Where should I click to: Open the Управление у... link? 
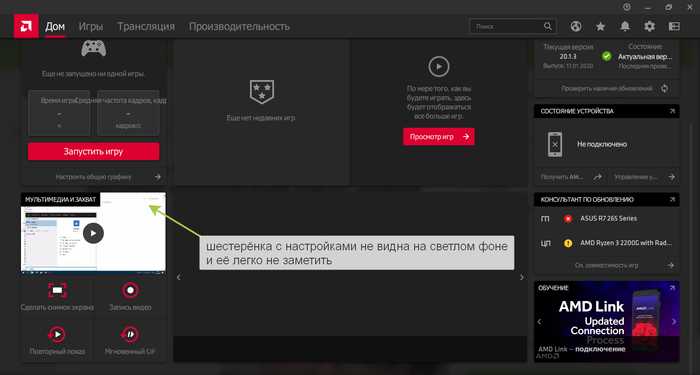click(636, 177)
